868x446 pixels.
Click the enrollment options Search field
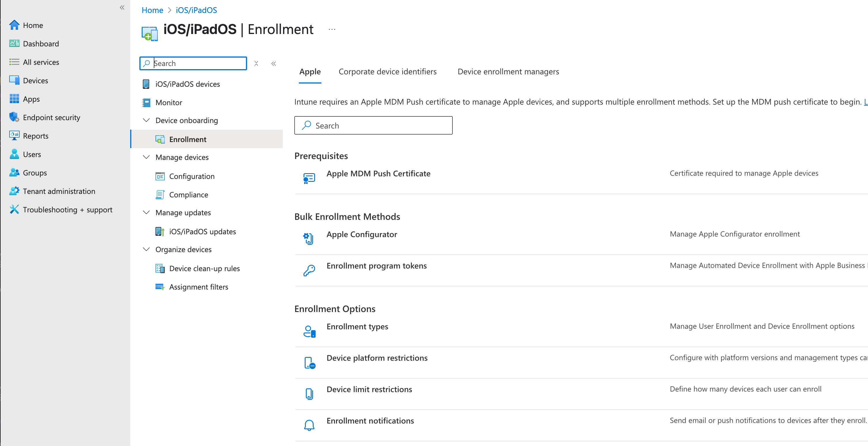pyautogui.click(x=373, y=125)
